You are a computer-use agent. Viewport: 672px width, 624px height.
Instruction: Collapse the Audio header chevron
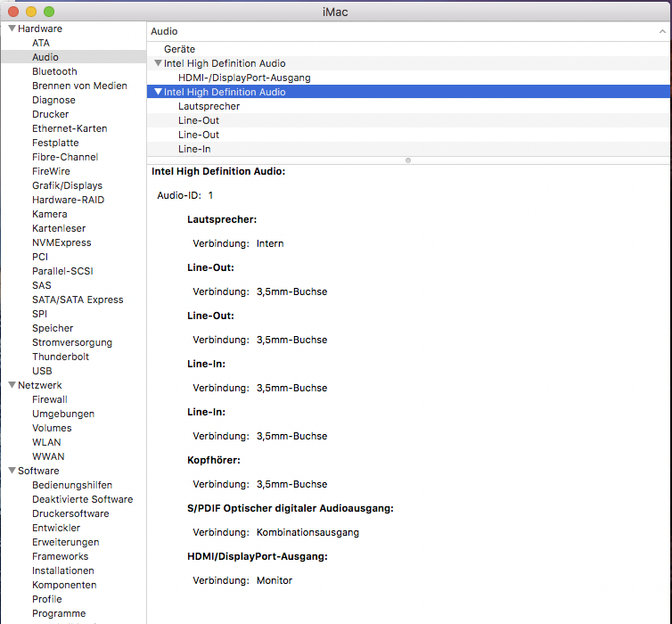click(662, 31)
